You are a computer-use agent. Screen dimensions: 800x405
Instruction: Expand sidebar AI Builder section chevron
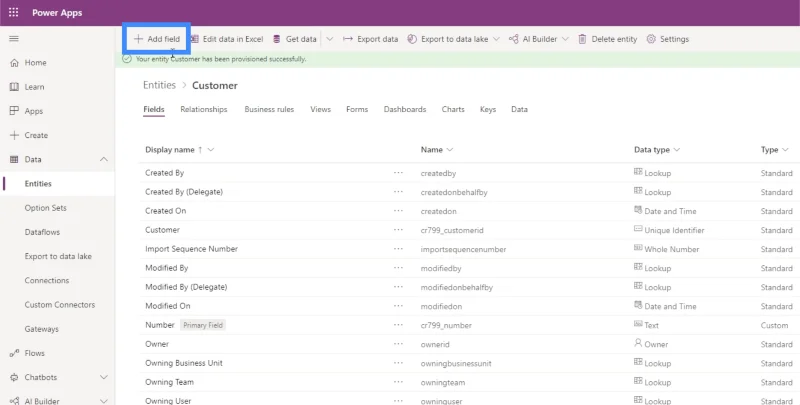(x=104, y=401)
